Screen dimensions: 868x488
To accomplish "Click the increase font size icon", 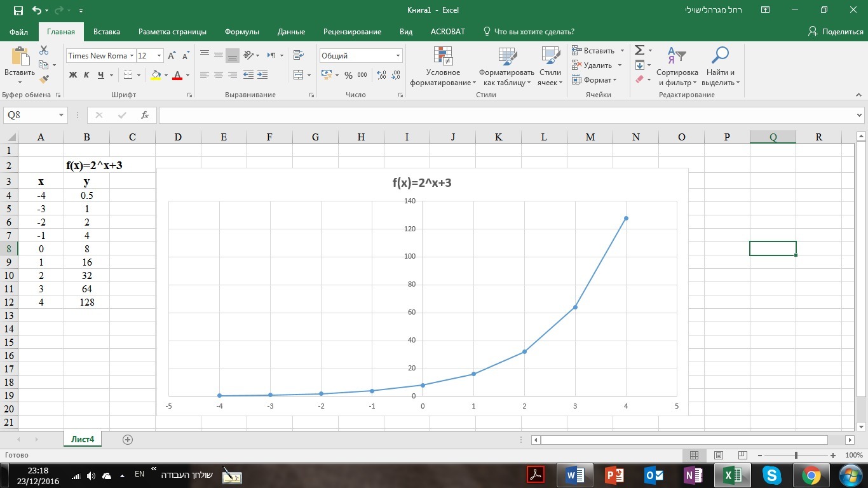I will coord(172,56).
